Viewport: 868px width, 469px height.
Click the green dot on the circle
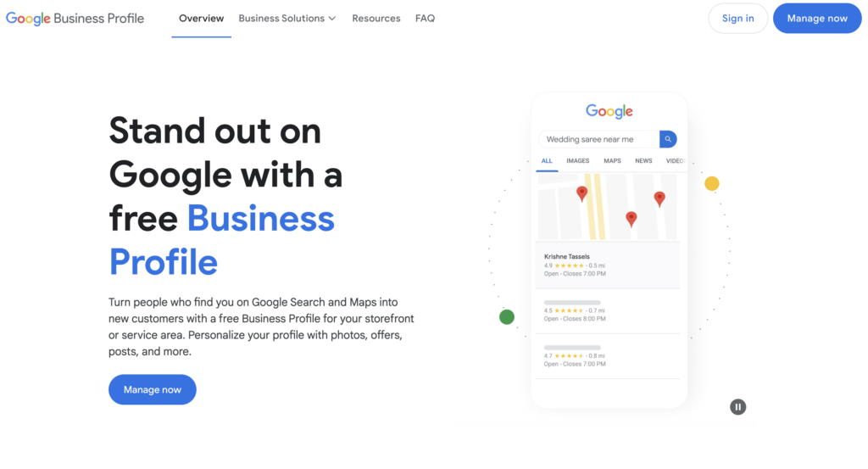point(507,317)
